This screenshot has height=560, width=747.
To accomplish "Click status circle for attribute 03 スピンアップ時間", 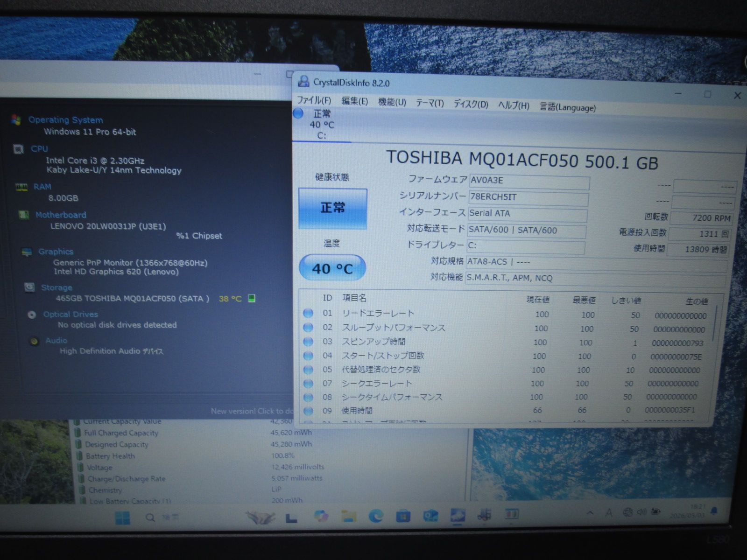I will tap(308, 342).
